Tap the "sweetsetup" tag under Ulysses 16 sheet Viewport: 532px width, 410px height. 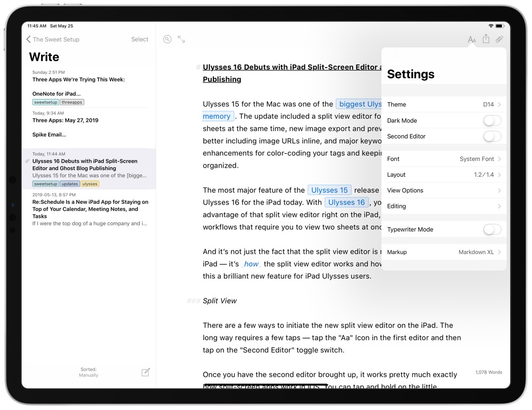pos(46,184)
